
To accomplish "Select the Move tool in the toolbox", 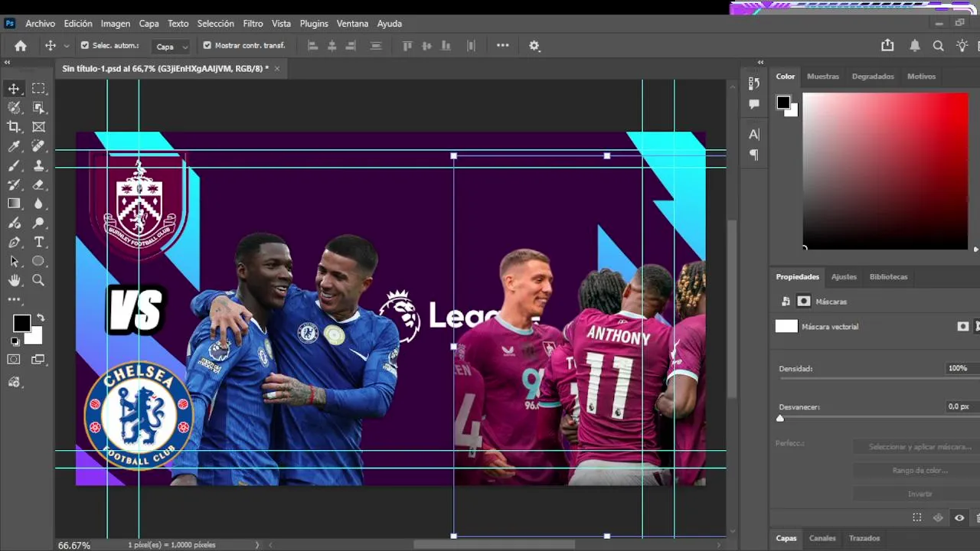I will (x=14, y=89).
